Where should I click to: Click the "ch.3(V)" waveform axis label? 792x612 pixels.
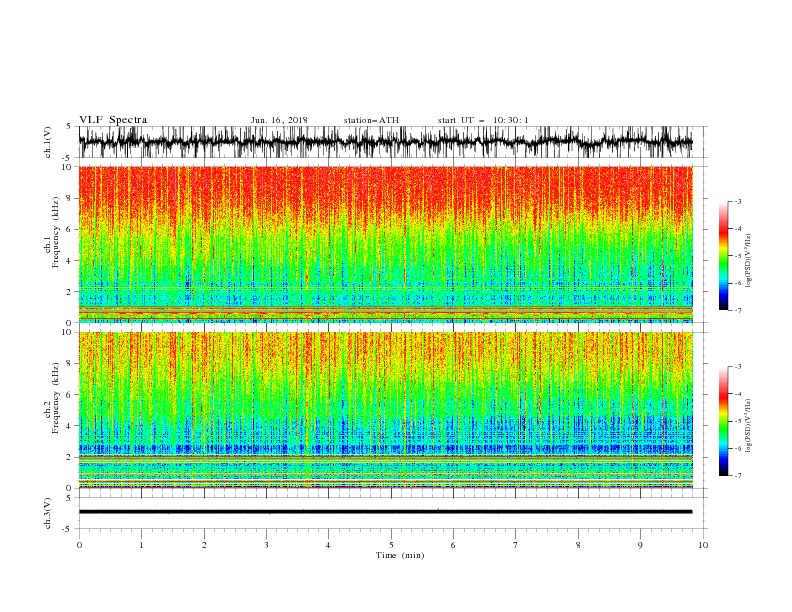[48, 513]
